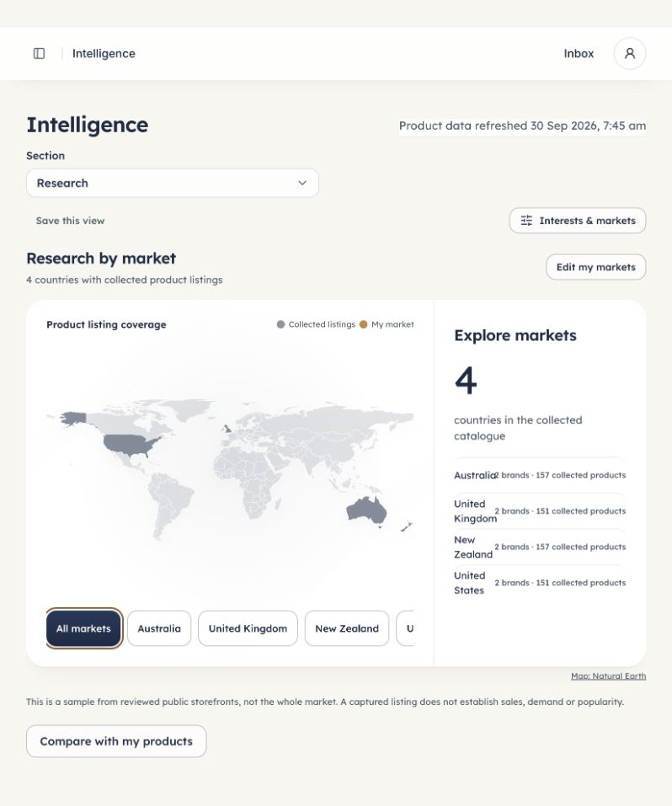The width and height of the screenshot is (672, 806).
Task: Click the Product listing coverage heading
Action: pos(106,324)
